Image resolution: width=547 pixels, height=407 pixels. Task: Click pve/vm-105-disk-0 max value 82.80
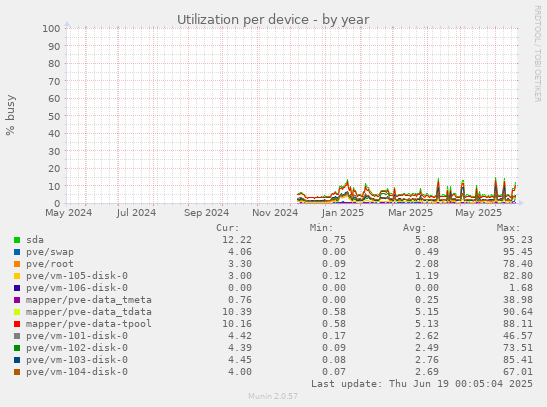coord(518,276)
